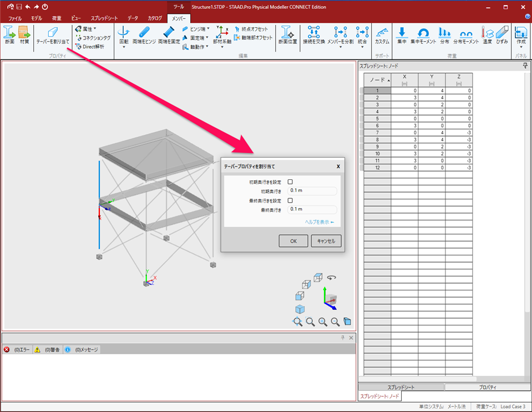Screen dimensions: 532x412
Task: Click キャンセル in taper dialog
Action: 326,241
